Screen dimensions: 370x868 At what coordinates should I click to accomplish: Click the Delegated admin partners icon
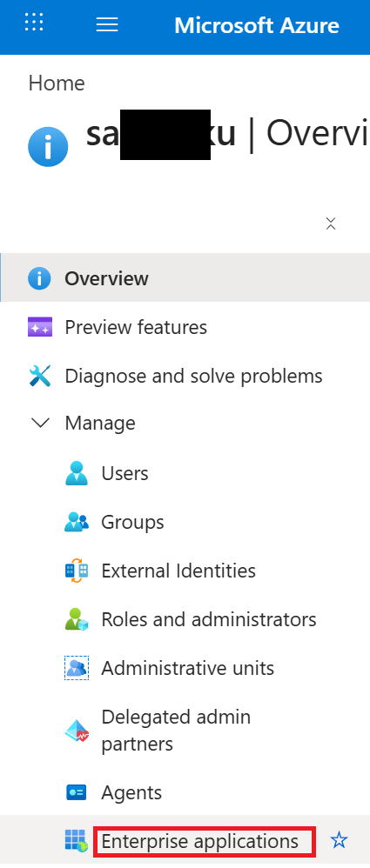(x=77, y=731)
